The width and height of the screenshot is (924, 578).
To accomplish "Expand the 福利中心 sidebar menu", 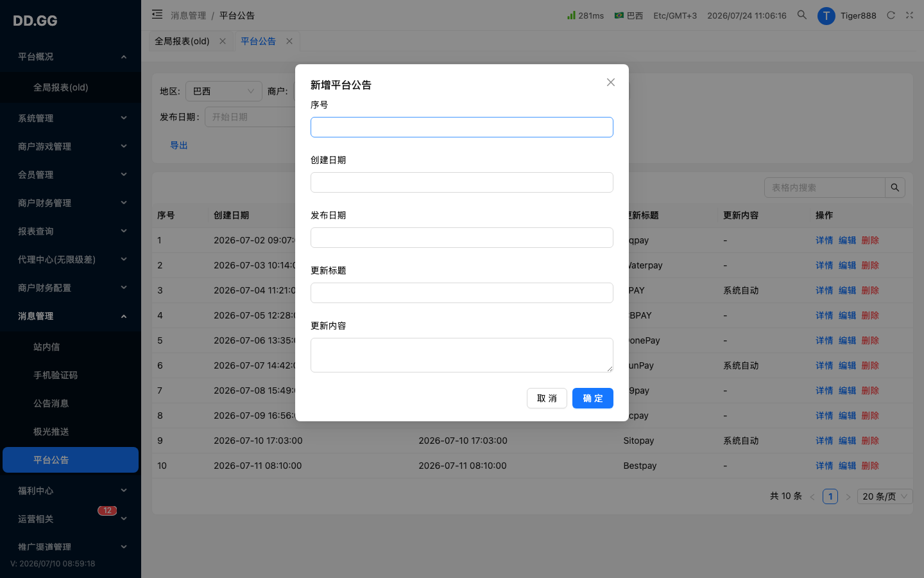I will [71, 491].
